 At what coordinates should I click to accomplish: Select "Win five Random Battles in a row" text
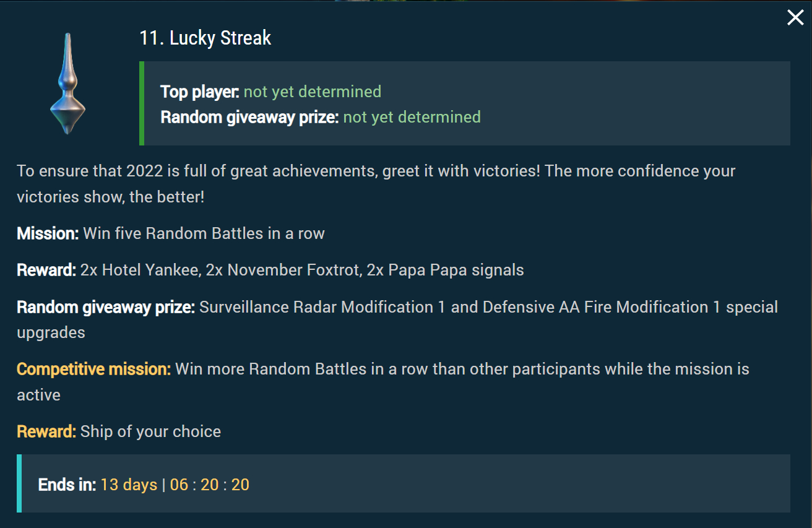coord(204,233)
